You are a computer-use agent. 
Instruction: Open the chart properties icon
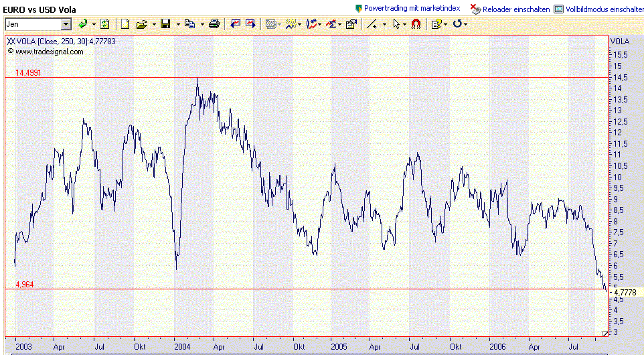(x=351, y=24)
